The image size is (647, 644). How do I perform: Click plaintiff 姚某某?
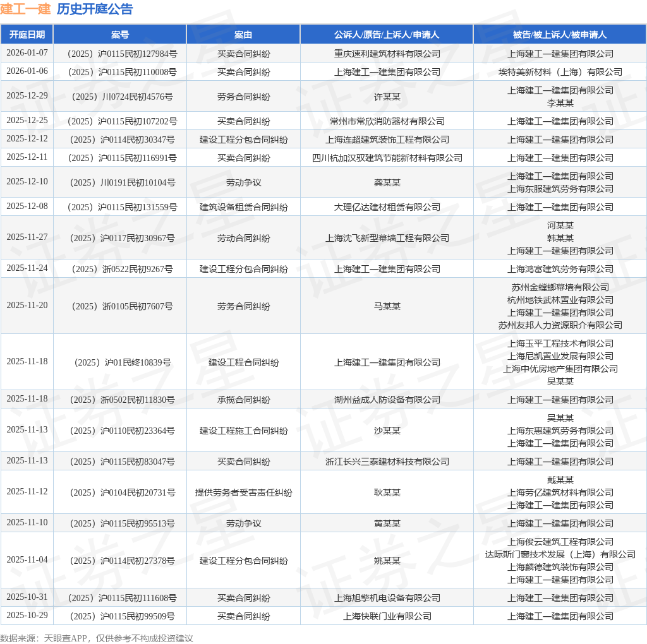[387, 561]
